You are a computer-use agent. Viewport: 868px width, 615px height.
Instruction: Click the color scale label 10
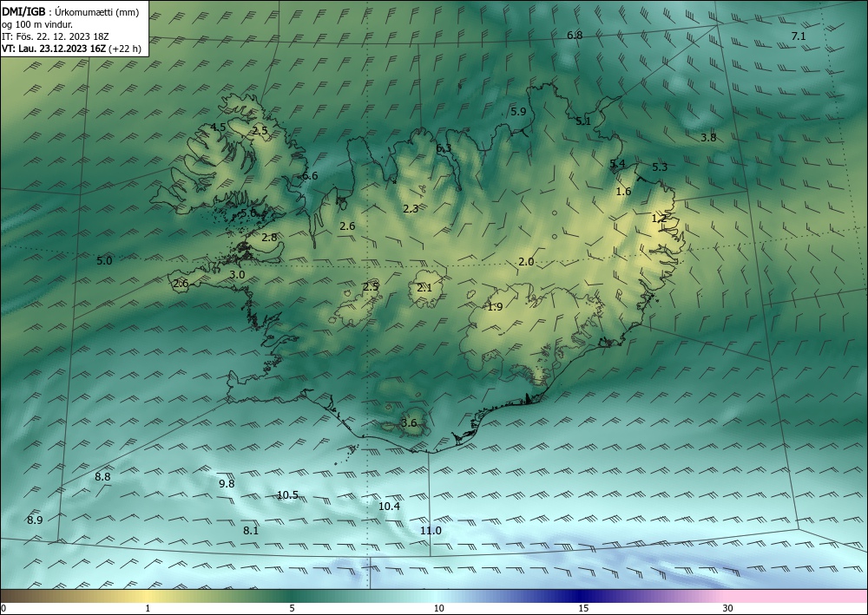(x=438, y=609)
